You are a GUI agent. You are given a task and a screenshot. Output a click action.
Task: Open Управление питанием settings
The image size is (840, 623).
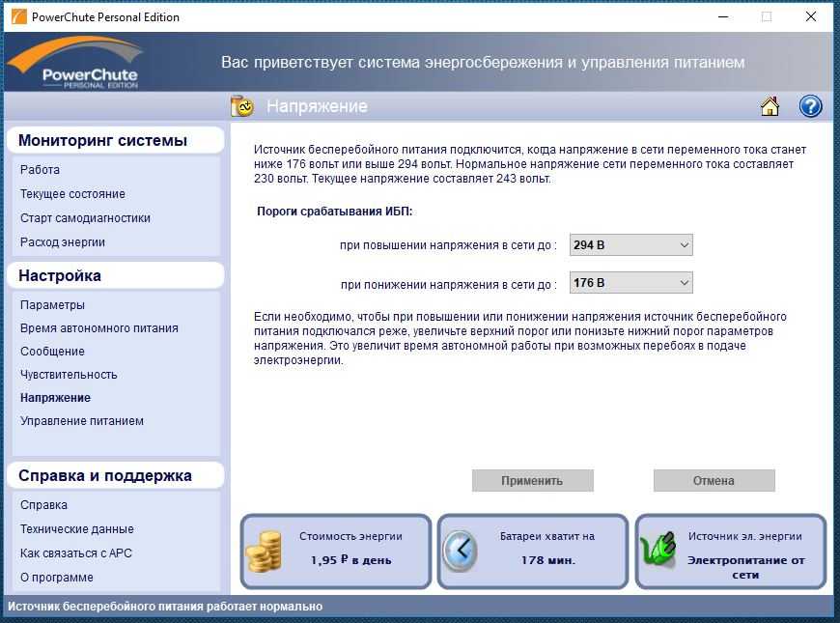[82, 421]
